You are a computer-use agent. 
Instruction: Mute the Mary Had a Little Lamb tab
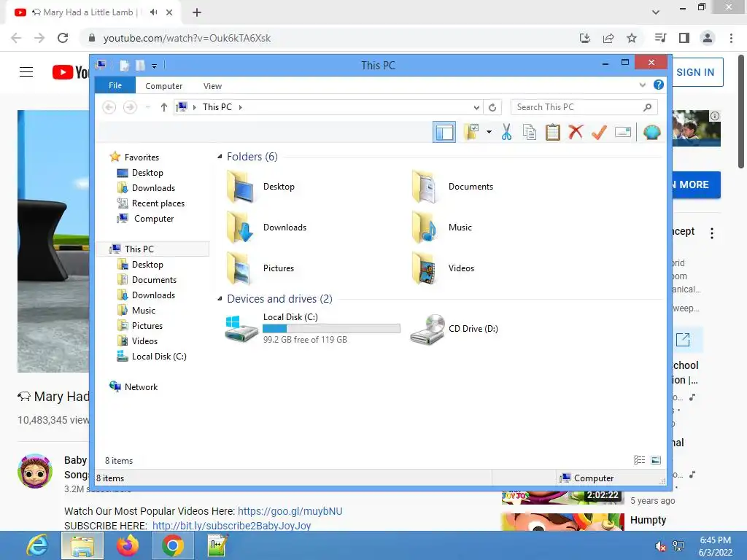[x=153, y=12]
